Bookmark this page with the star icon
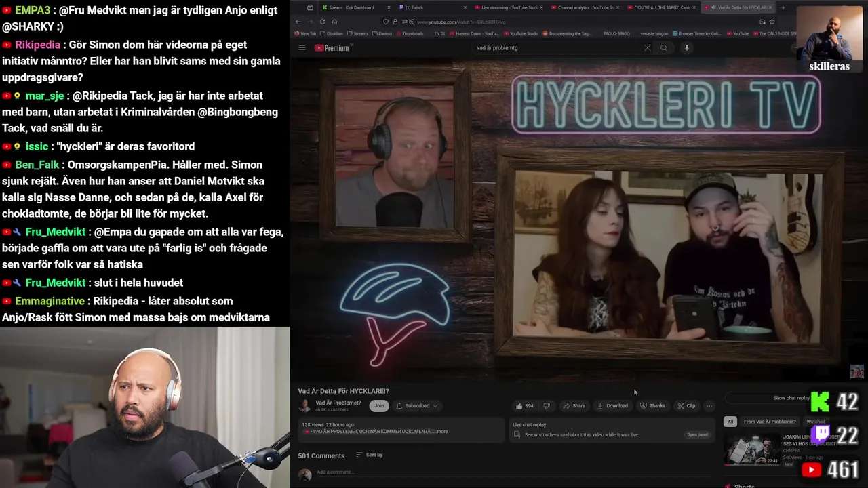The height and width of the screenshot is (488, 868). (x=772, y=22)
